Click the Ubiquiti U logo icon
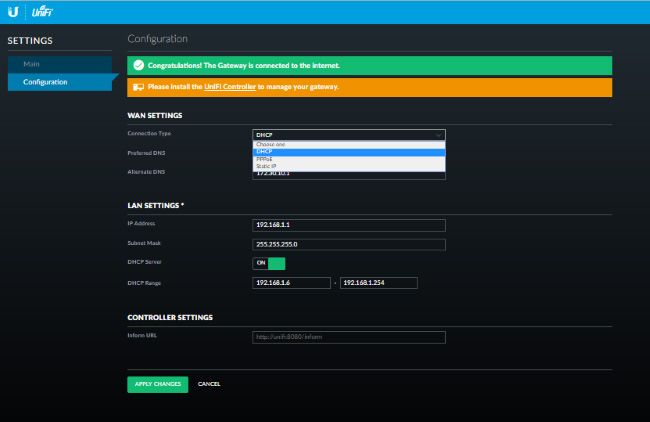 point(11,12)
